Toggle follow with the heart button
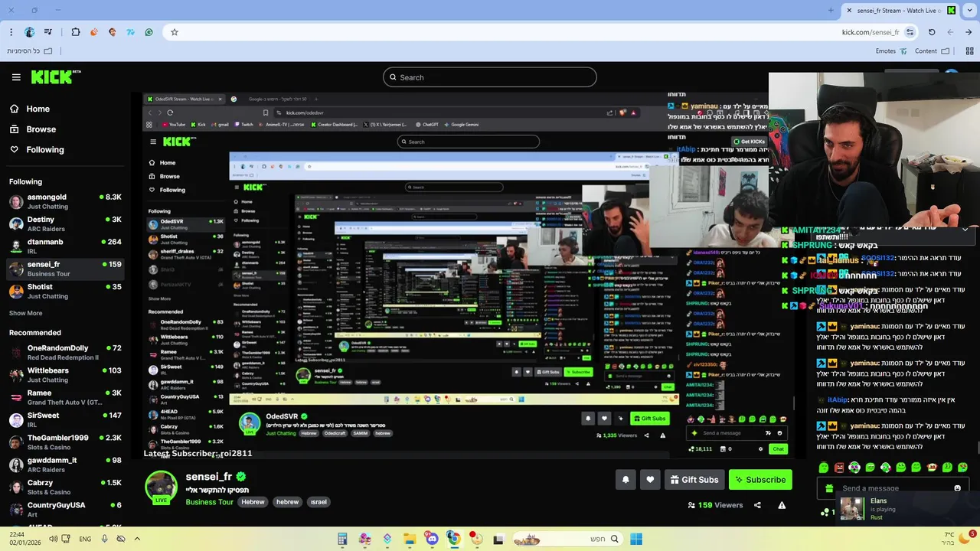This screenshot has width=980, height=551. pos(650,480)
